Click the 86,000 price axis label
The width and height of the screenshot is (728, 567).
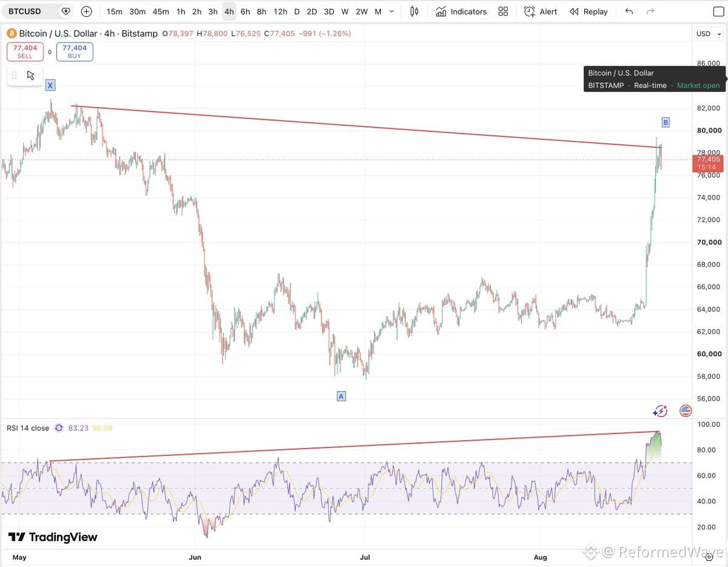pyautogui.click(x=709, y=63)
